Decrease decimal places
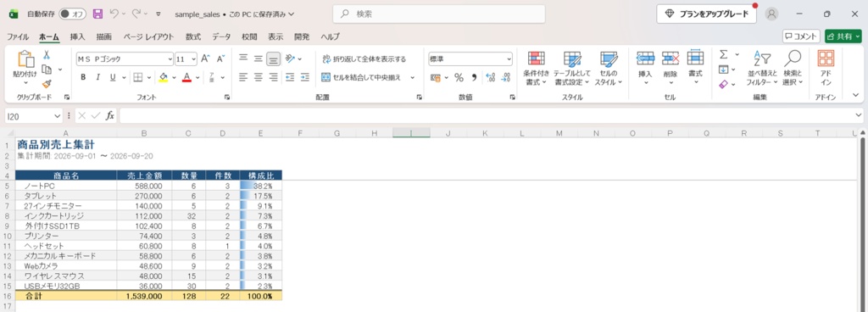Screen dimensions: 868x312 pyautogui.click(x=505, y=77)
